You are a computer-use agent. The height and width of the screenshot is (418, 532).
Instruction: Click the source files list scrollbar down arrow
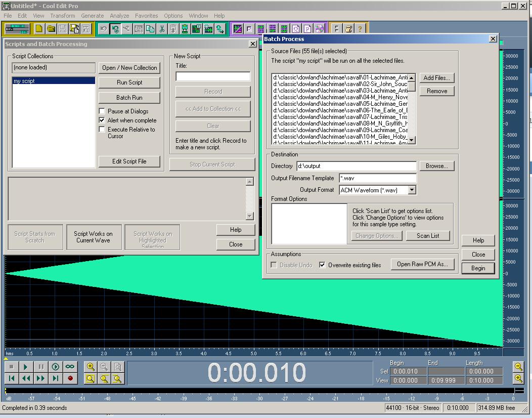(x=412, y=140)
